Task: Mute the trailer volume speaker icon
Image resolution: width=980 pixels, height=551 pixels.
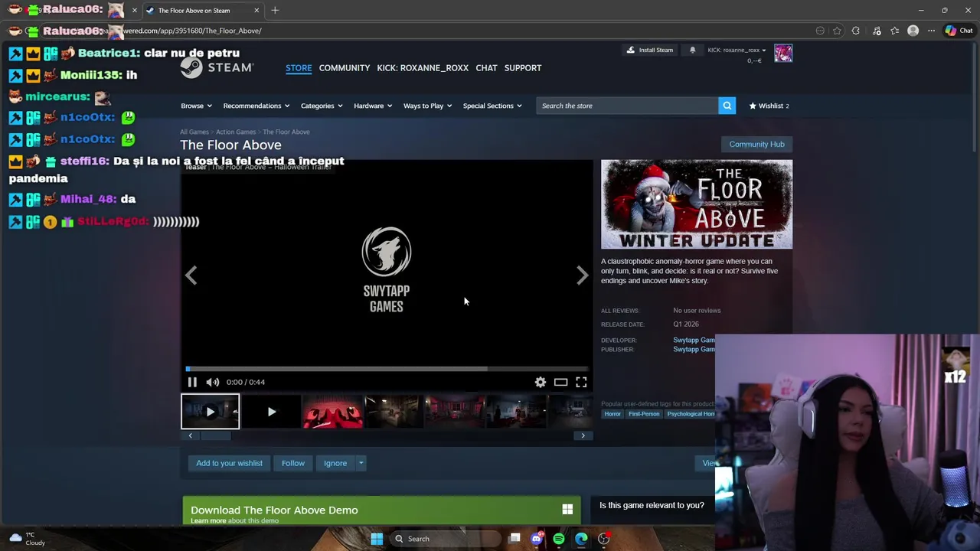Action: coord(212,382)
